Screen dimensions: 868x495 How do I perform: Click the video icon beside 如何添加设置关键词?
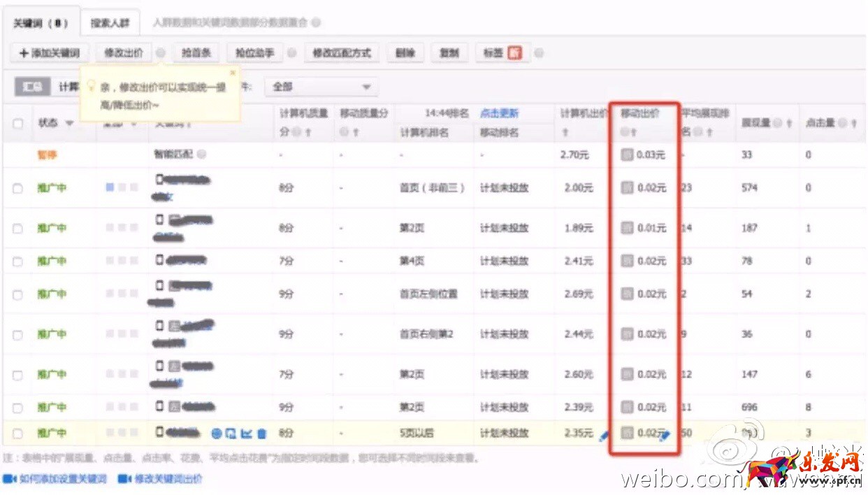point(9,479)
